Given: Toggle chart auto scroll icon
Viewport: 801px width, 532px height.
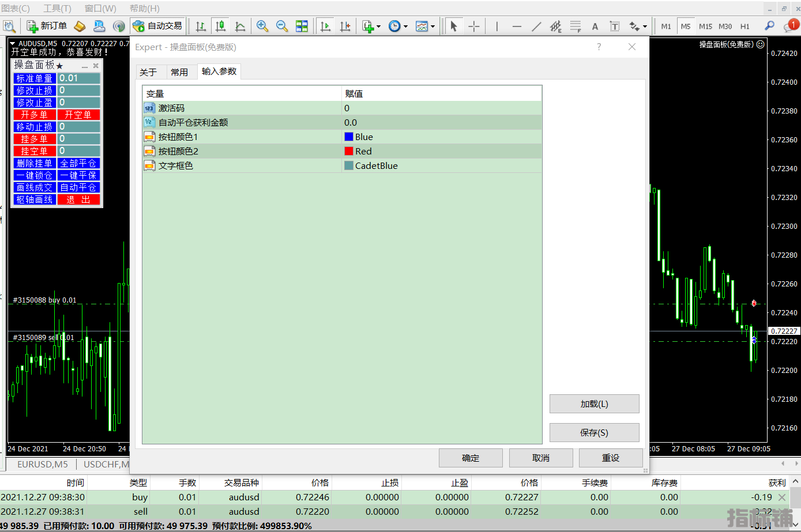Looking at the screenshot, I should click(x=325, y=26).
